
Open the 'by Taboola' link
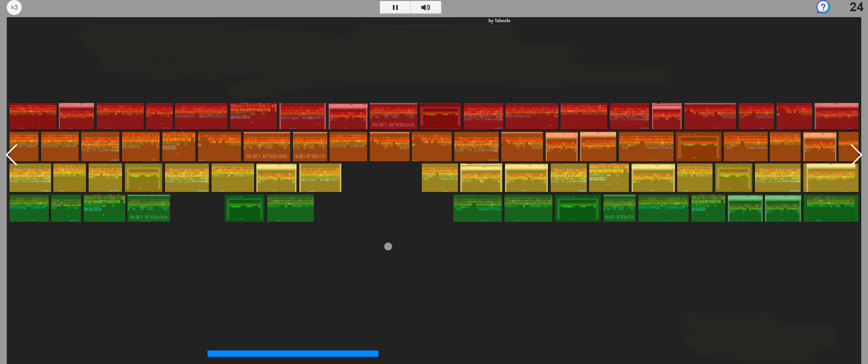499,21
